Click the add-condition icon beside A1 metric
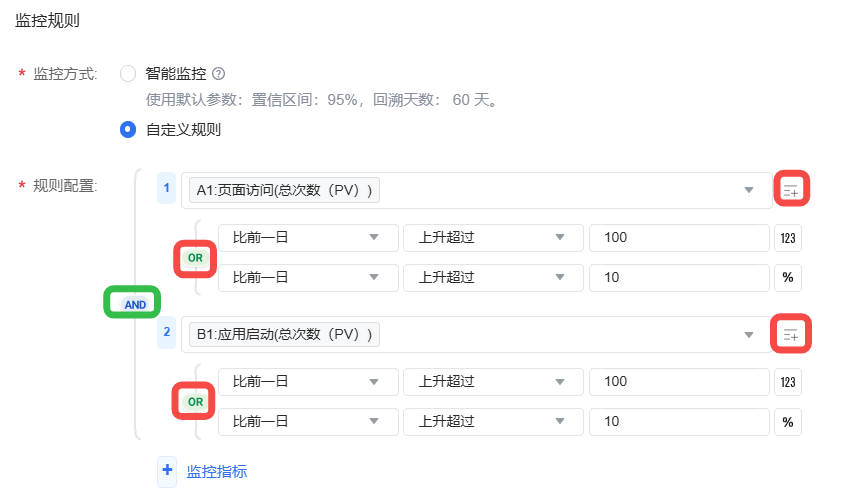Image resolution: width=854 pixels, height=500 pixels. [791, 191]
